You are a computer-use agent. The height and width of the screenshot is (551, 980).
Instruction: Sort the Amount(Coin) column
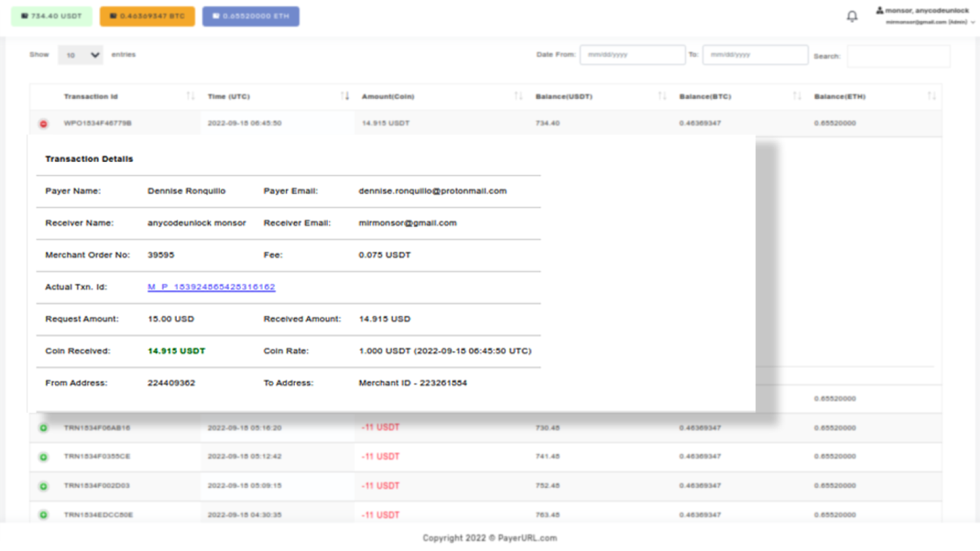[517, 96]
